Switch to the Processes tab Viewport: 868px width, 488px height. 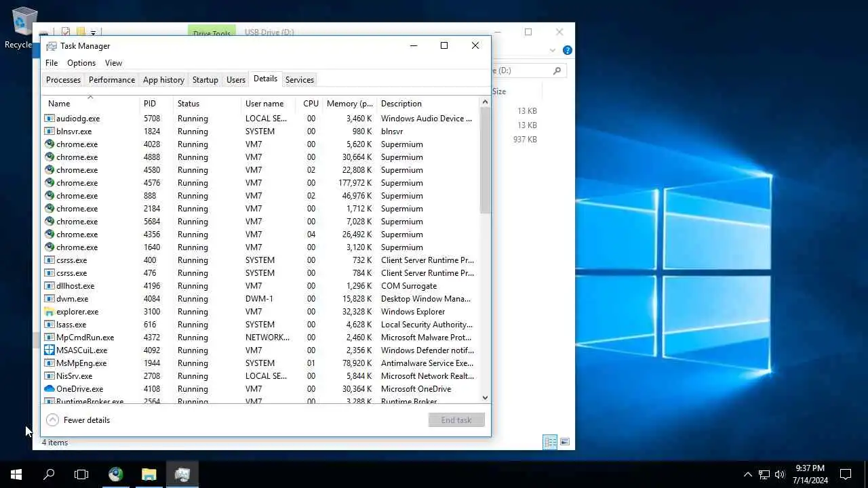(63, 80)
